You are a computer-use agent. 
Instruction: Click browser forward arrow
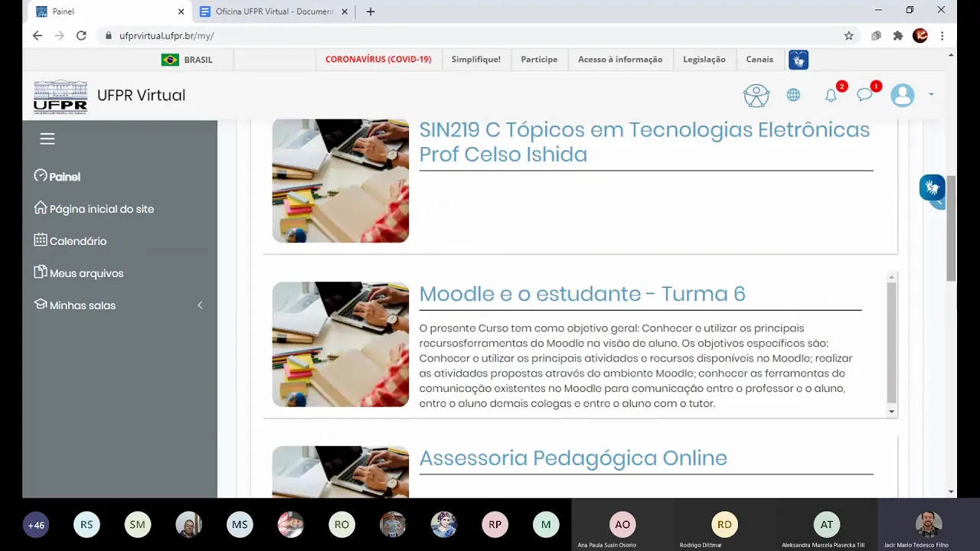pos(60,35)
